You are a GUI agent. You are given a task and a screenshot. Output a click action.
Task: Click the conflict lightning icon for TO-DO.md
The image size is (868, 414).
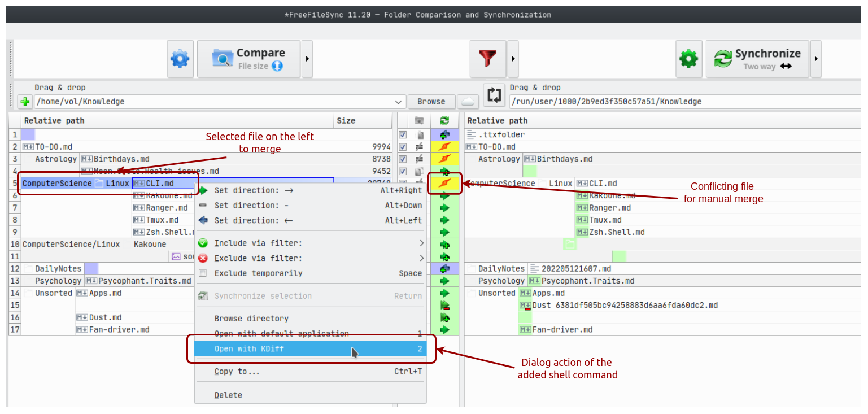(x=444, y=147)
